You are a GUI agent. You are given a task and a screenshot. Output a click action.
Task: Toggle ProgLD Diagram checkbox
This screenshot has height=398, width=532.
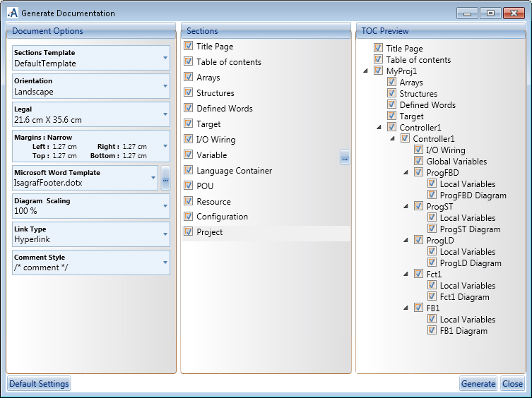pos(432,263)
